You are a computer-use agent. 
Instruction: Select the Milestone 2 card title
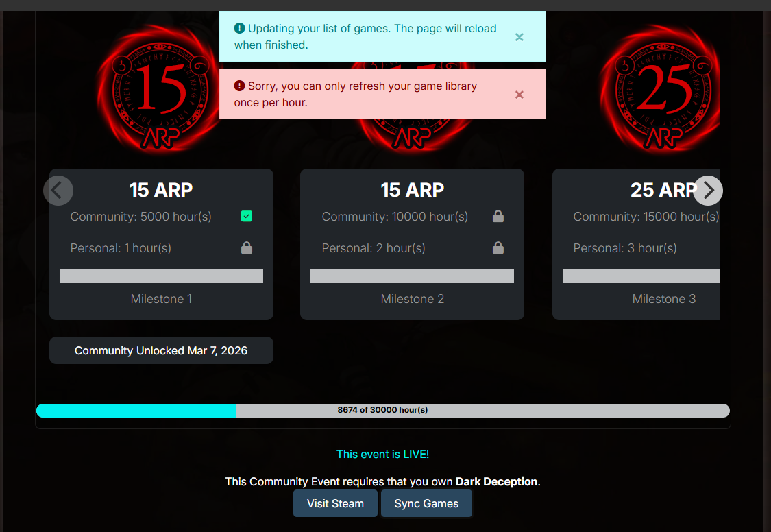[x=412, y=190]
